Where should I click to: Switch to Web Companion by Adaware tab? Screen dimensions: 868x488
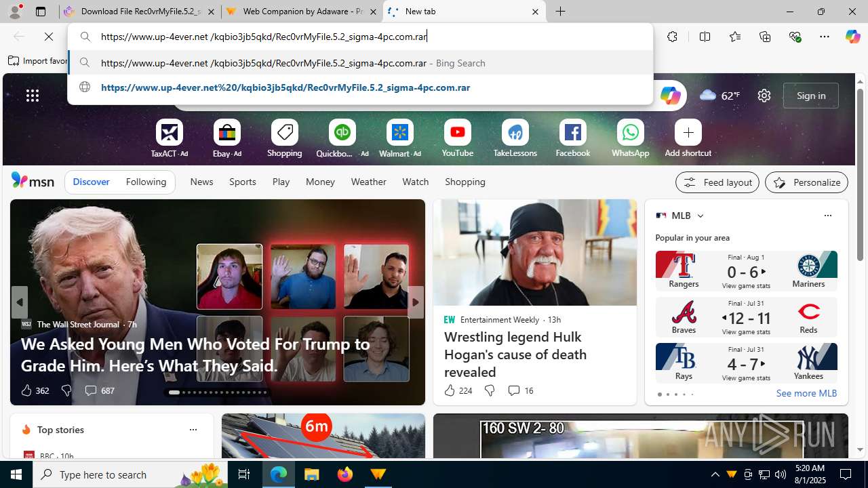point(302,12)
